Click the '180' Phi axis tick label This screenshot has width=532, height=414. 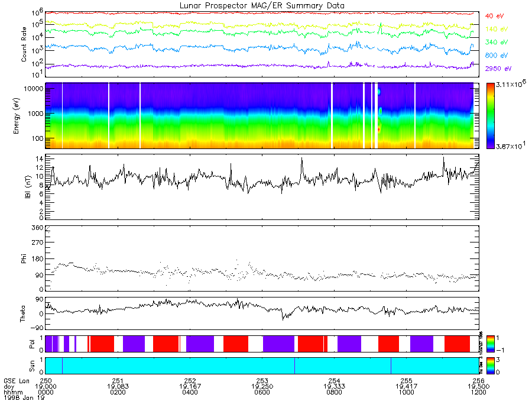[x=37, y=258]
